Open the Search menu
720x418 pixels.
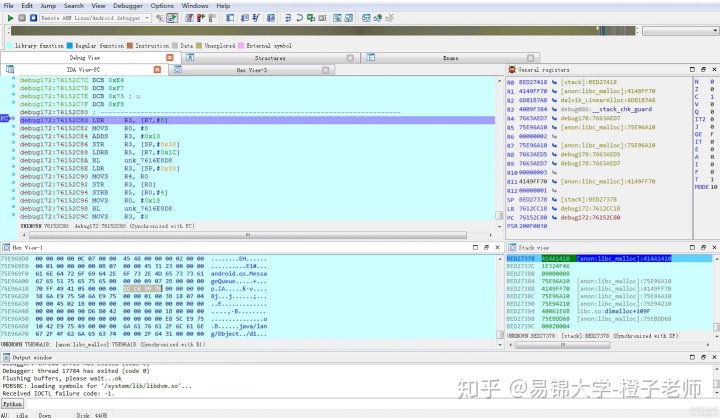[73, 6]
